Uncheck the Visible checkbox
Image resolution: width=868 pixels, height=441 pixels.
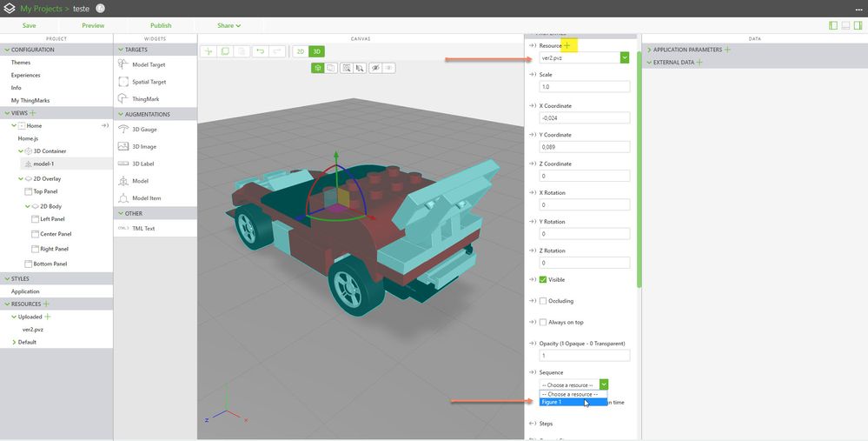point(543,279)
